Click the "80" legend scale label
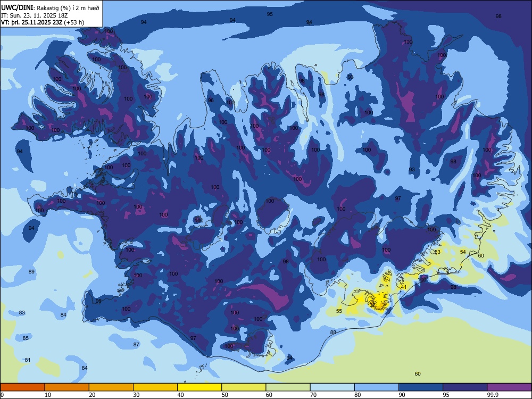 click(358, 395)
